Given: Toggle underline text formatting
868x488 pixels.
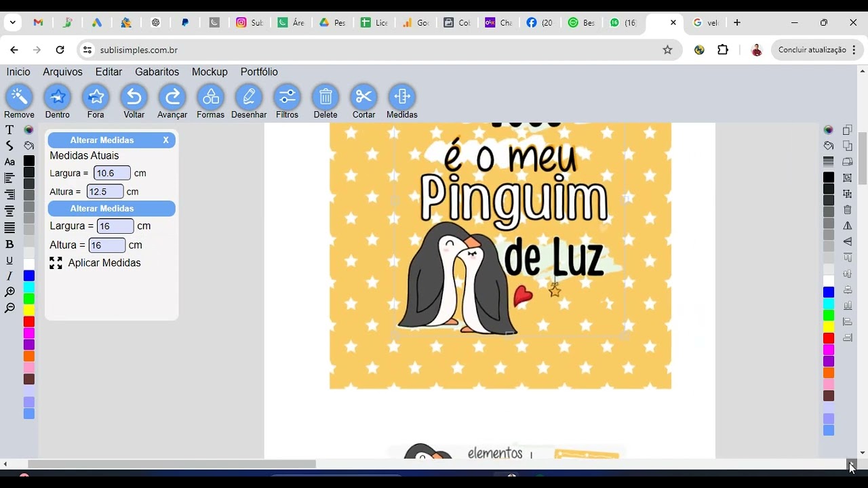Looking at the screenshot, I should tap(9, 260).
